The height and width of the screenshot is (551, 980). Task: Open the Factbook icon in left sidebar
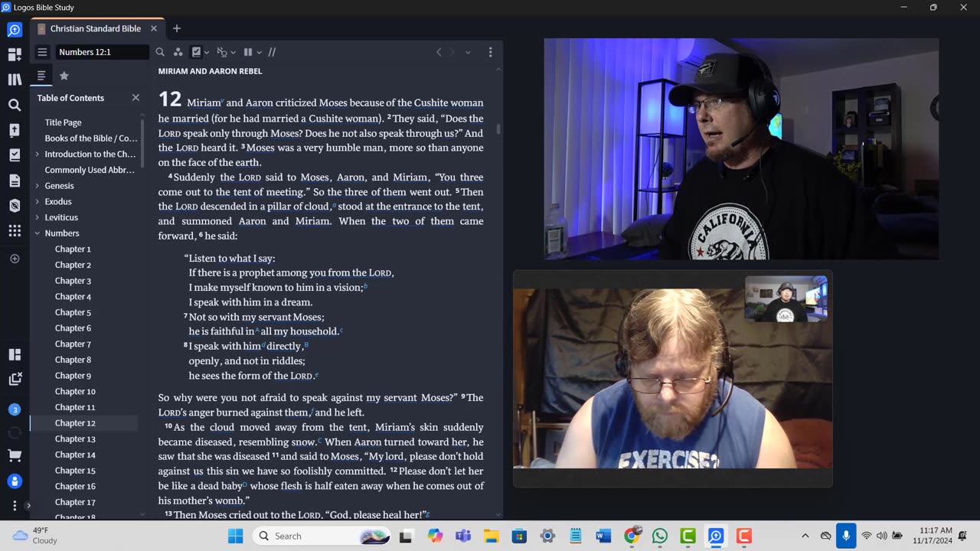tap(15, 130)
